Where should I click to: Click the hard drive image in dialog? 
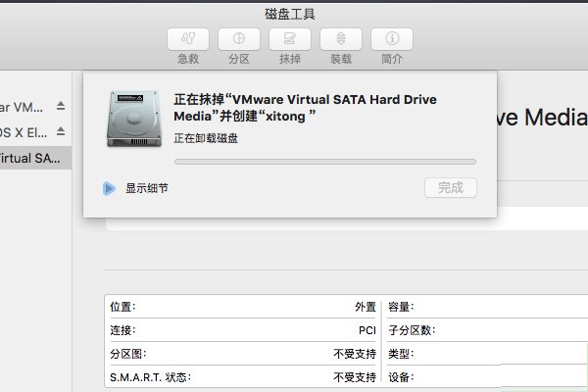click(134, 119)
